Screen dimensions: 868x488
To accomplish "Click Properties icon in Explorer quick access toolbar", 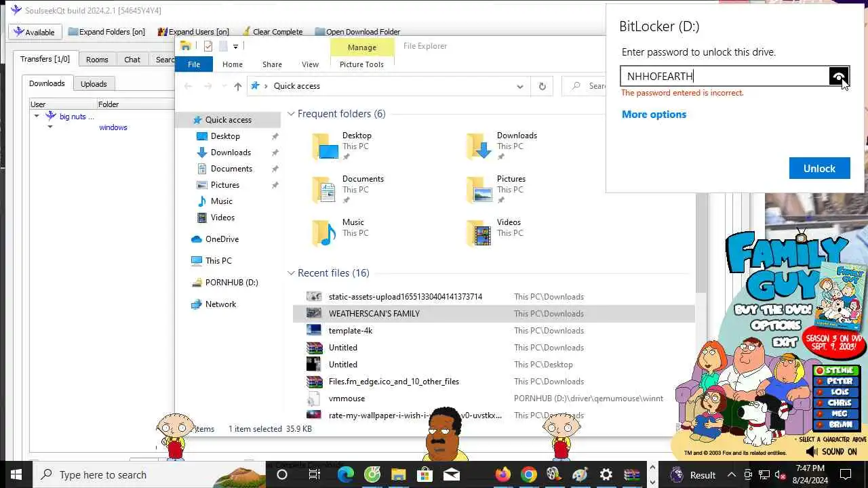I will pos(208,46).
